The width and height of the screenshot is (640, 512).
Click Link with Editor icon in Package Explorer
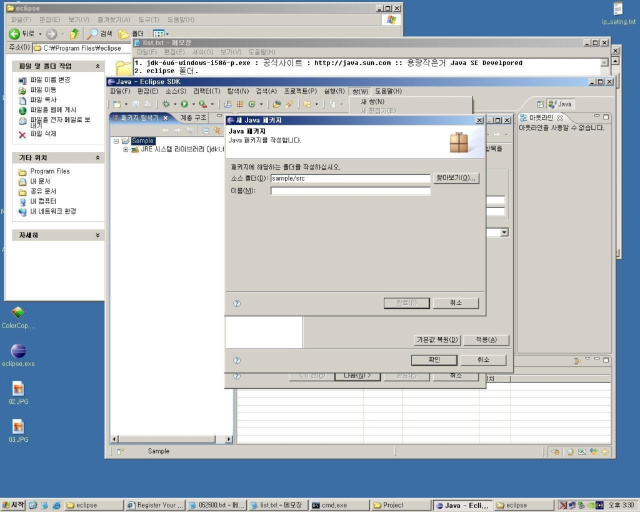tap(217, 131)
